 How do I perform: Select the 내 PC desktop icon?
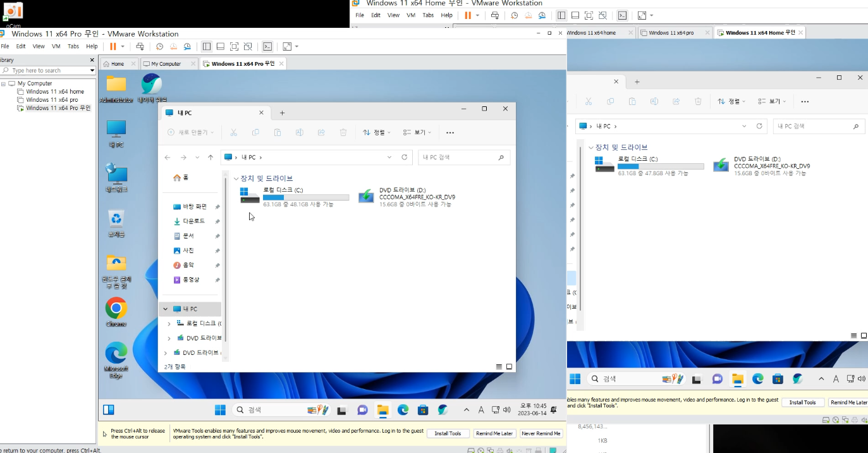(x=116, y=133)
